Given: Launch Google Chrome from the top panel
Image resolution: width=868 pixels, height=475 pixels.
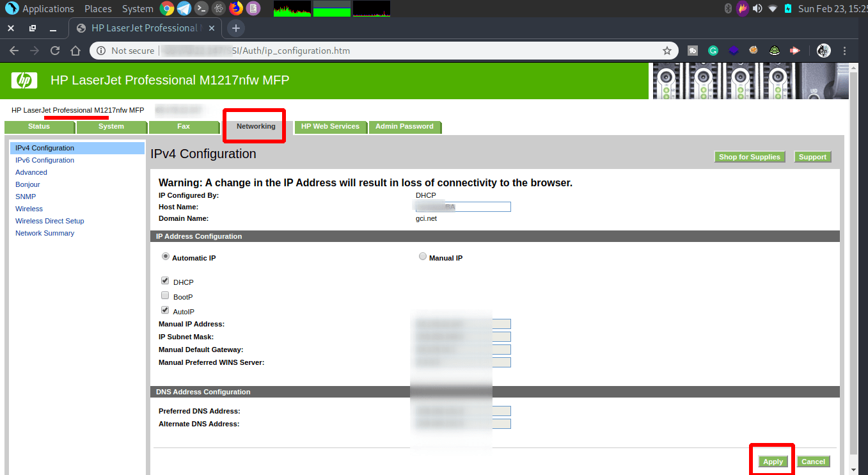Looking at the screenshot, I should [x=167, y=8].
